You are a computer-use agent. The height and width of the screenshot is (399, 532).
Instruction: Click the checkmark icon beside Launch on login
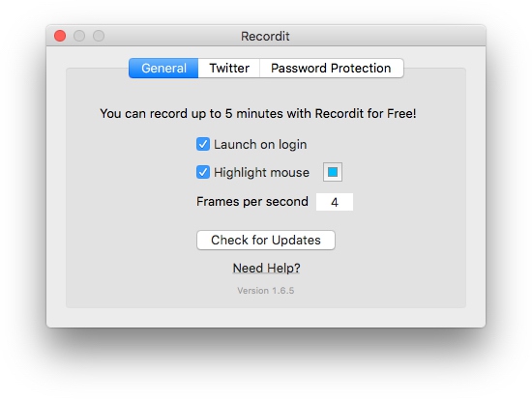[x=203, y=144]
